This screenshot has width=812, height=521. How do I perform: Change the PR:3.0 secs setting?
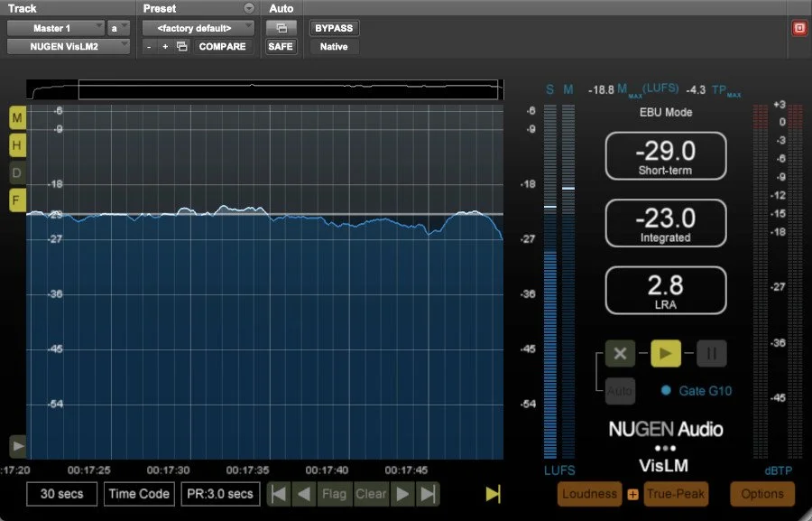[x=219, y=494]
